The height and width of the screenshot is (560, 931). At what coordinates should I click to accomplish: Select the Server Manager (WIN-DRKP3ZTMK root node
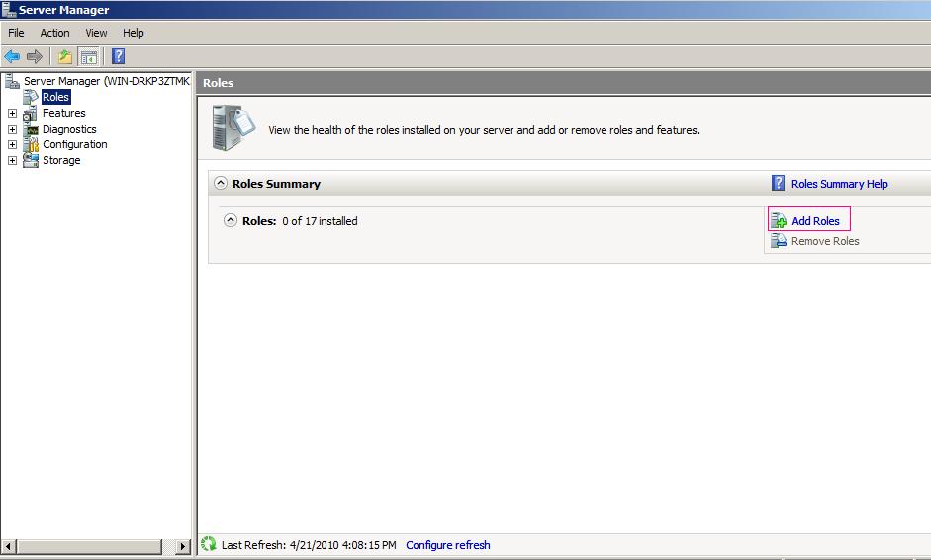tap(106, 81)
